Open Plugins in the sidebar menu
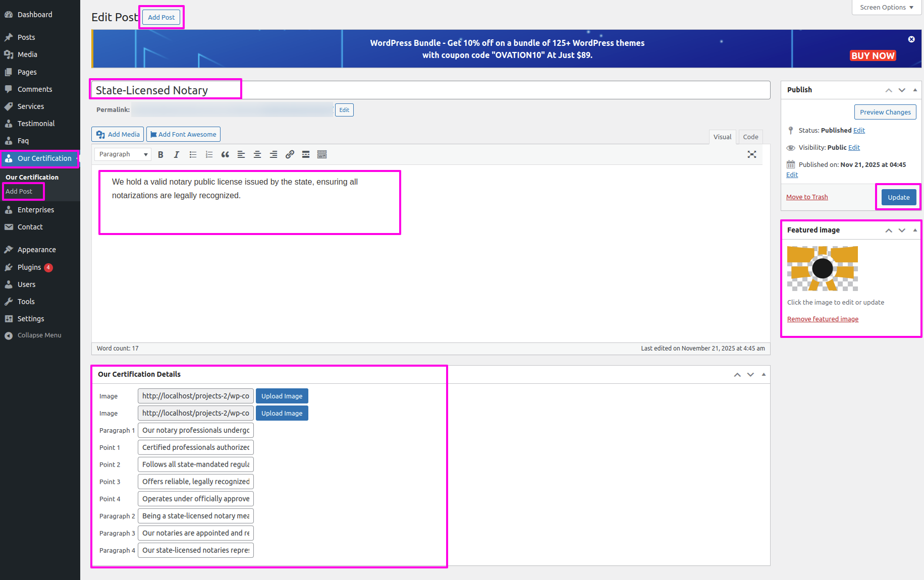924x580 pixels. coord(29,267)
